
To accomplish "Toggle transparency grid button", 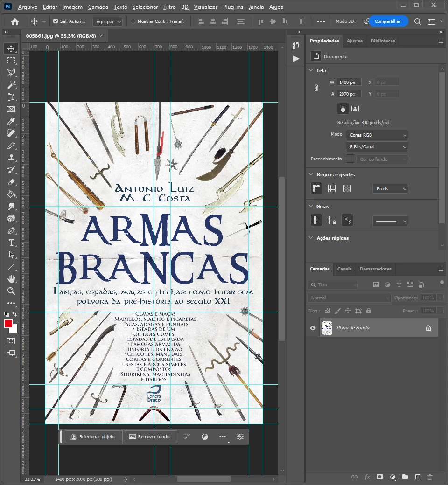I will tap(347, 188).
